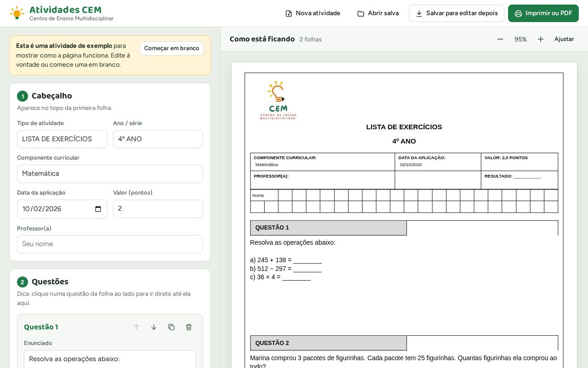
Task: Open Nova atividade
Action: point(313,13)
